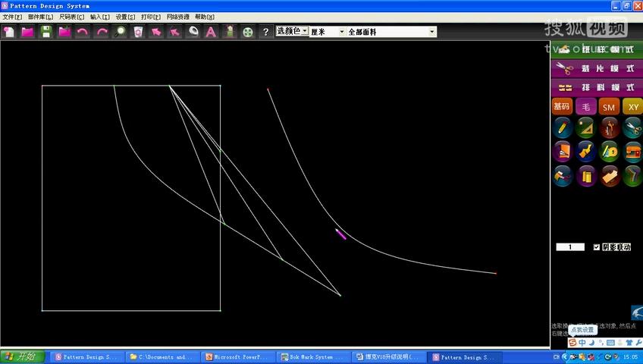The width and height of the screenshot is (643, 364).
Task: Open the 选颜色 color dropdown
Action: [292, 31]
